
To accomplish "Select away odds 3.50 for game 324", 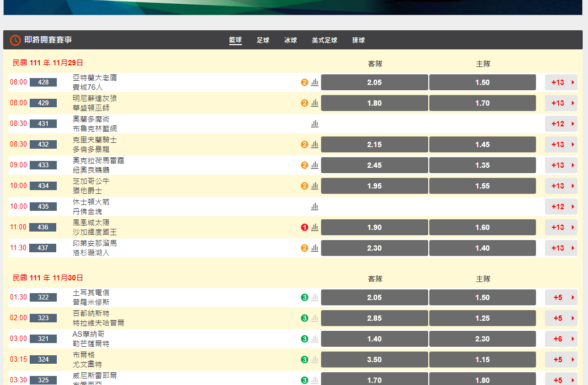I will [374, 360].
